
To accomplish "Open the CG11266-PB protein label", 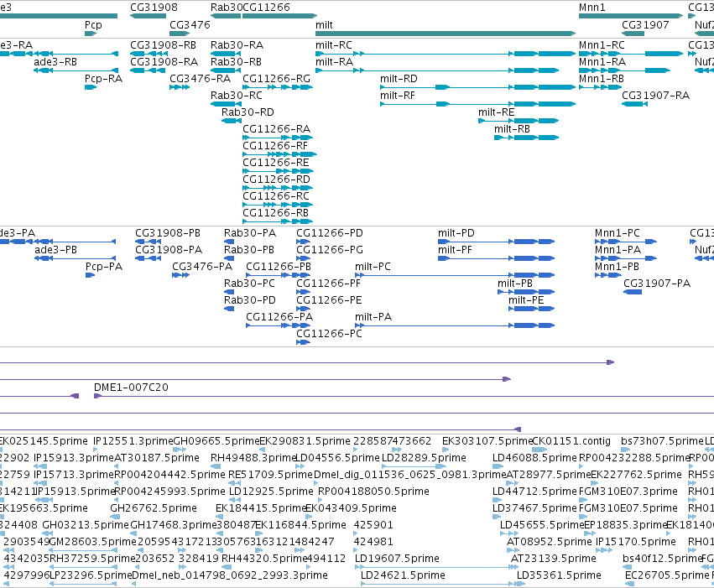I will point(279,267).
